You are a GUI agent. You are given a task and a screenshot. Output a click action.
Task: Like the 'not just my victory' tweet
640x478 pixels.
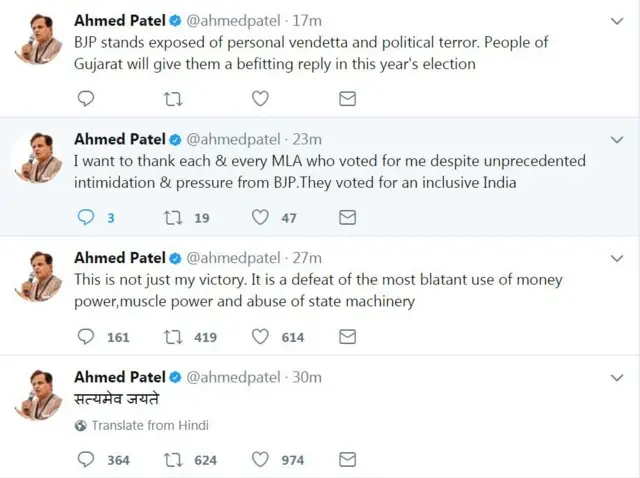click(x=260, y=337)
